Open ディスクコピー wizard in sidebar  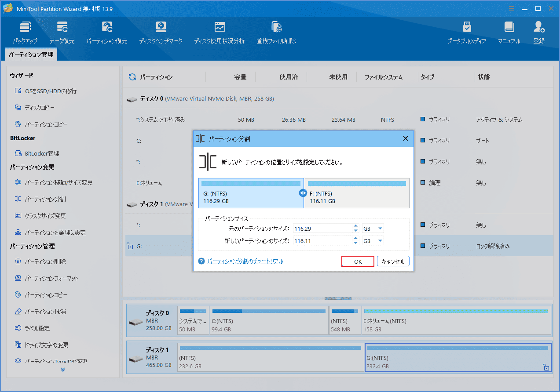tap(35, 108)
